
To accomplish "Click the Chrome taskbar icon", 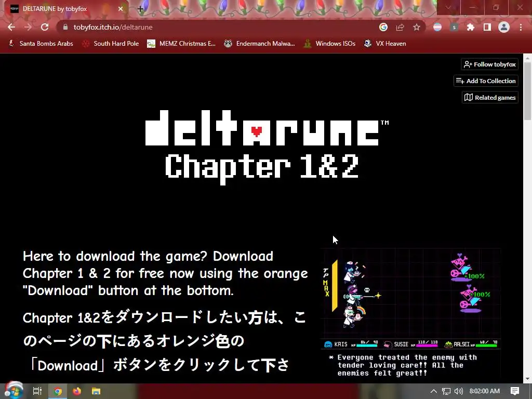I will click(58, 391).
